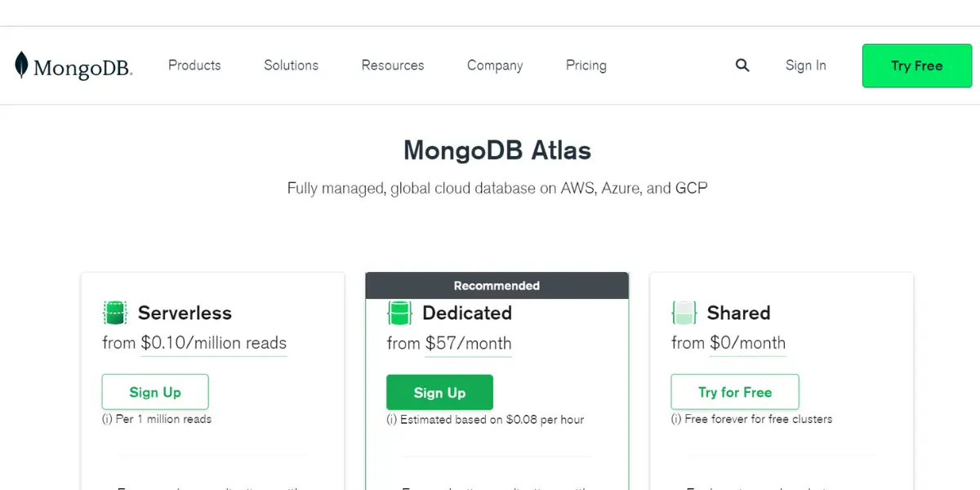Click the Dedicated database icon
Viewport: 980px width, 490px height.
coord(399,313)
